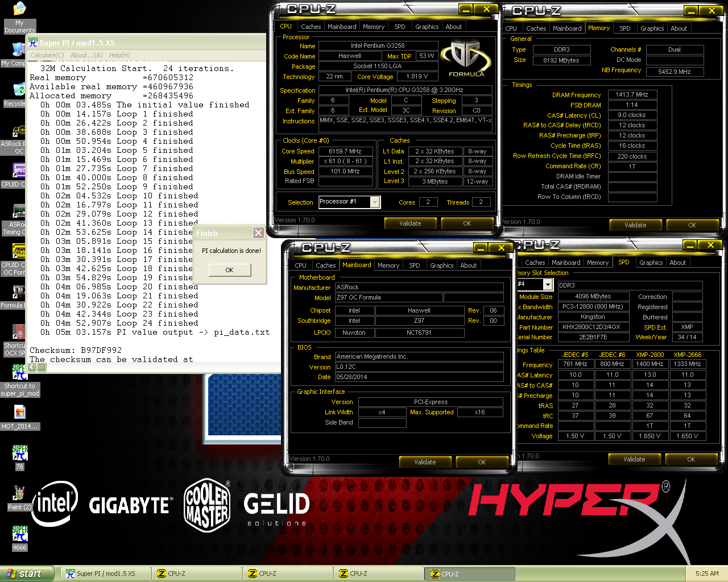Image resolution: width=728 pixels, height=582 pixels.
Task: Click BIOS version L0.12C field
Action: pos(419,367)
